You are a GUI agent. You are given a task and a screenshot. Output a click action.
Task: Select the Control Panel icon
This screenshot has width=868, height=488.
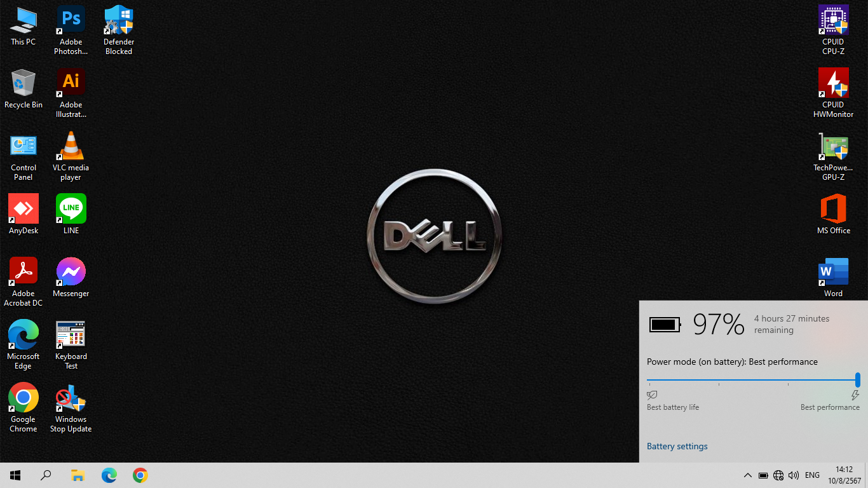[x=24, y=156]
